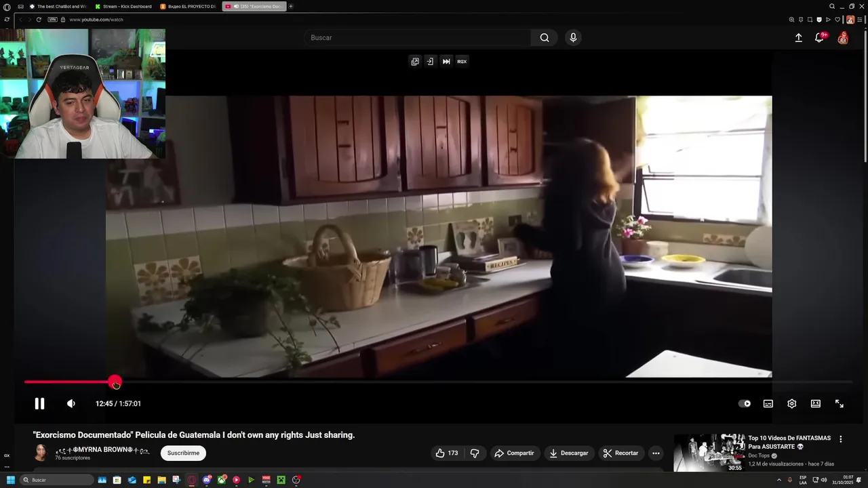Open the taskbar volume control

(x=824, y=480)
